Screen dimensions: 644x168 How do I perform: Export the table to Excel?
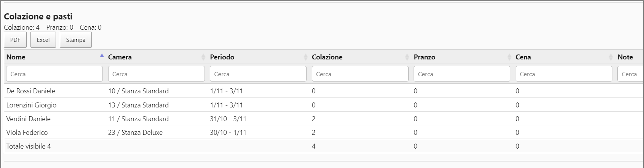43,40
